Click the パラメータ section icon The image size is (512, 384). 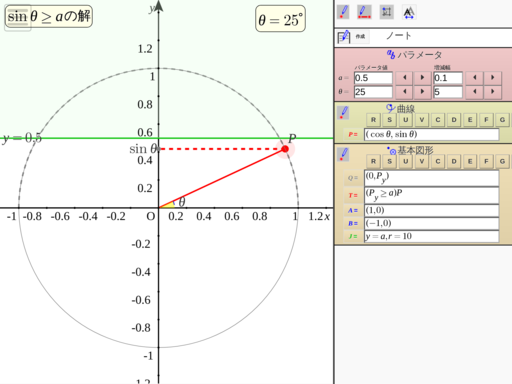coord(391,54)
